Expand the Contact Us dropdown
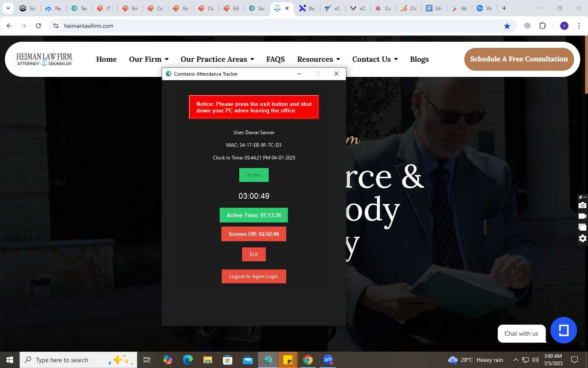Image resolution: width=588 pixels, height=368 pixels. click(x=375, y=59)
